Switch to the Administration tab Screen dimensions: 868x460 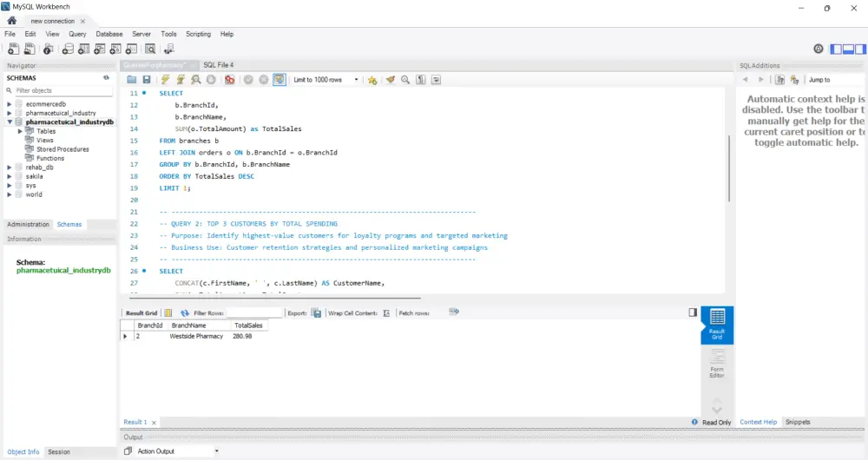pos(29,224)
